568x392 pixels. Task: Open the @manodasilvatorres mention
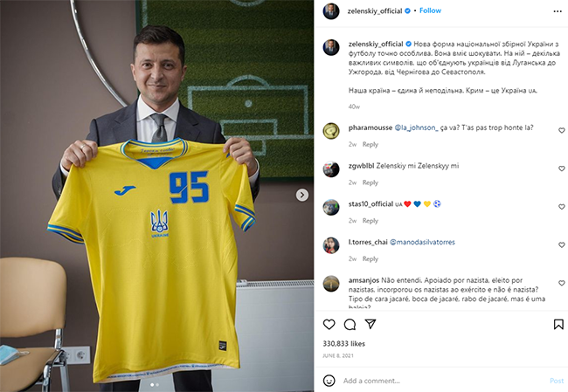(422, 242)
